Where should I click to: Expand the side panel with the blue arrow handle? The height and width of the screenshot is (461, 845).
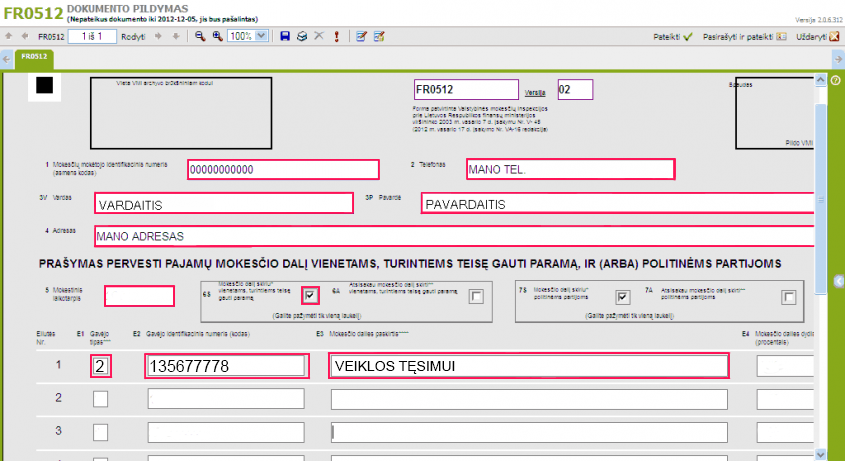(839, 281)
